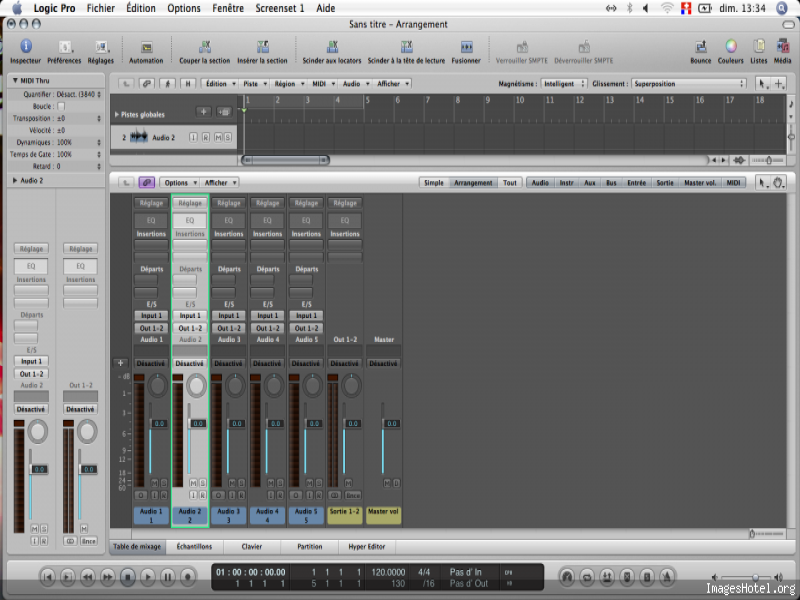
Task: Open the Inspecteur panel icon
Action: point(26,46)
